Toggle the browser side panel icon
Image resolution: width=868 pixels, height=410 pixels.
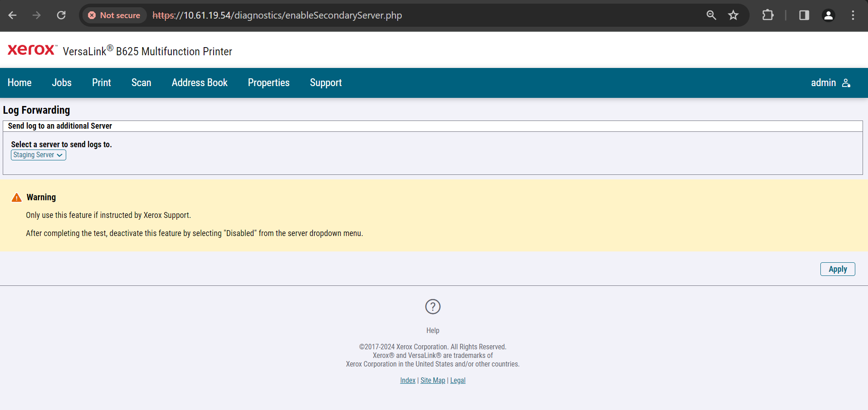pos(804,15)
